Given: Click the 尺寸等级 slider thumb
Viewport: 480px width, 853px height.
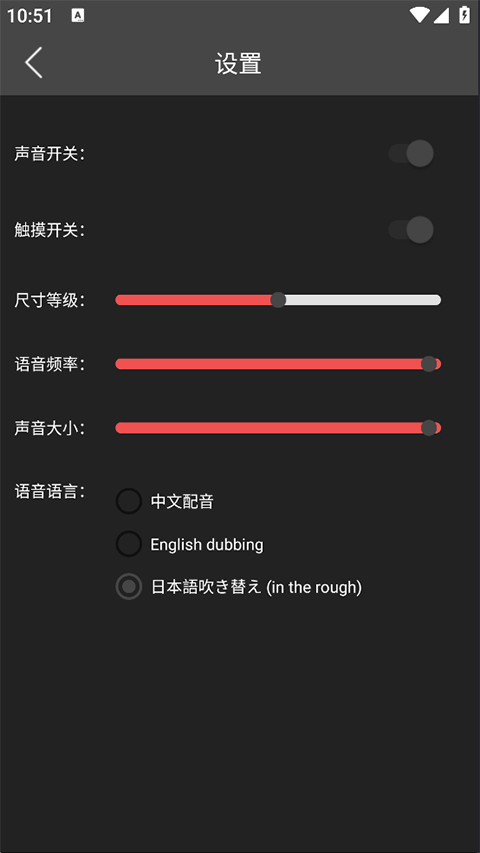Looking at the screenshot, I should [x=278, y=300].
